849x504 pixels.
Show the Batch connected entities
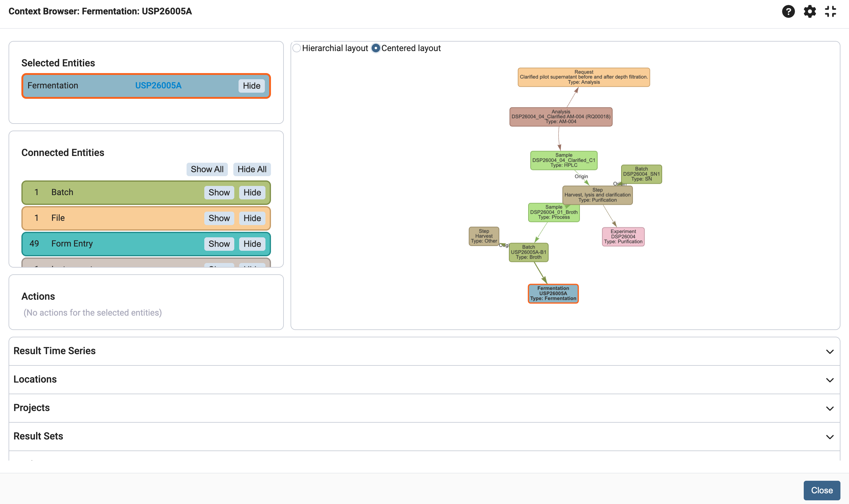point(219,193)
